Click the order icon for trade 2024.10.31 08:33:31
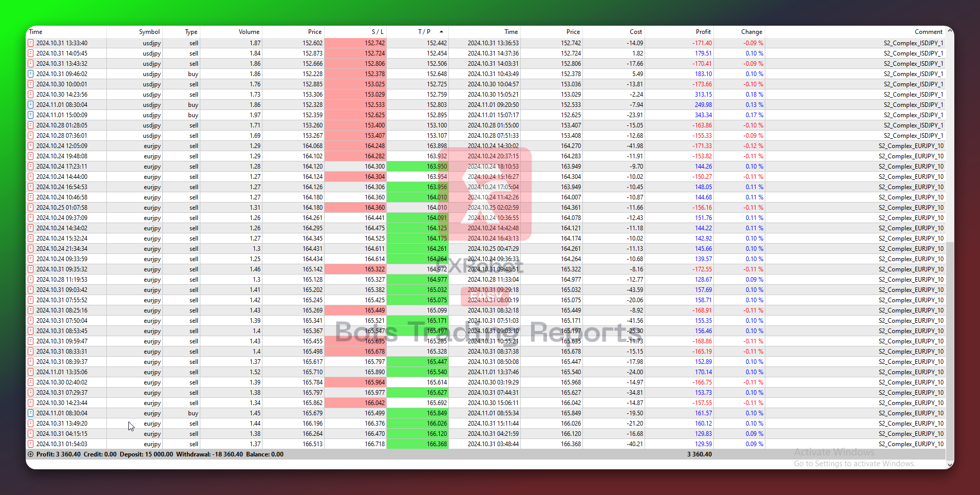This screenshot has width=980, height=495. (x=30, y=352)
